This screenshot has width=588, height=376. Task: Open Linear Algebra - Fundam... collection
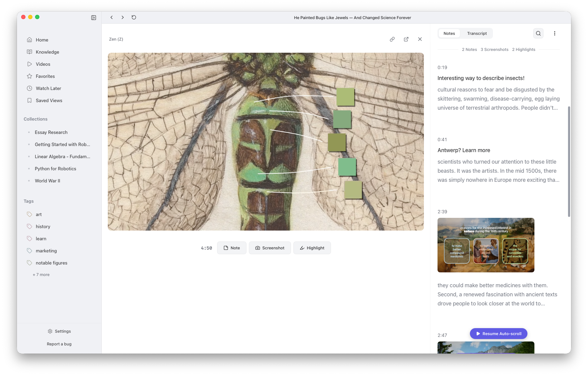62,157
